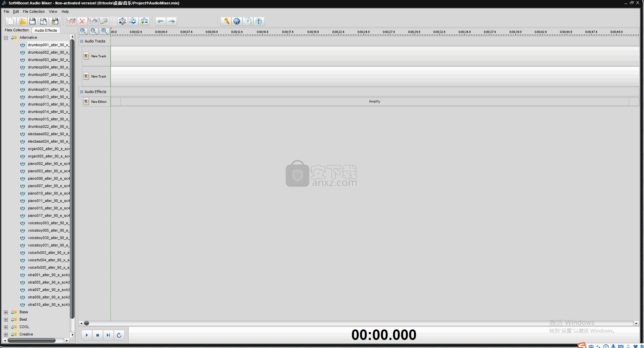Screen dimensions: 644x348
Task: Select voiceboy030_alter_90_e in the file list
Action: tap(49, 238)
